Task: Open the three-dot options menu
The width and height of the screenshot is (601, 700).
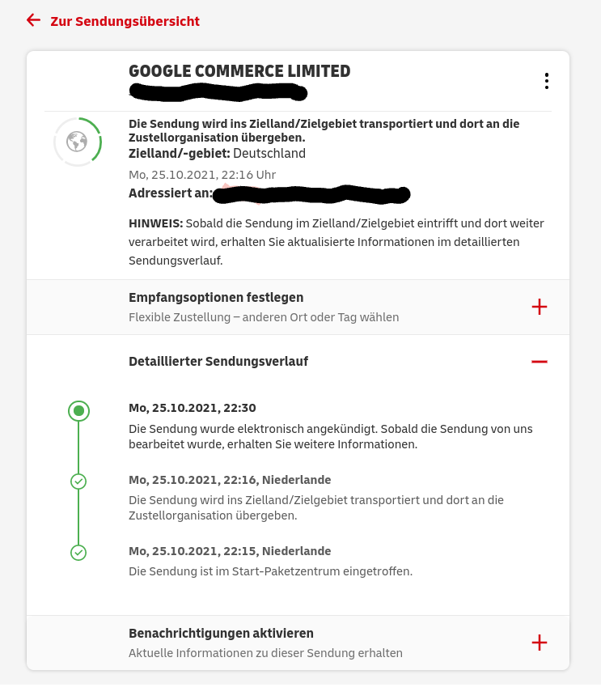Action: click(547, 81)
